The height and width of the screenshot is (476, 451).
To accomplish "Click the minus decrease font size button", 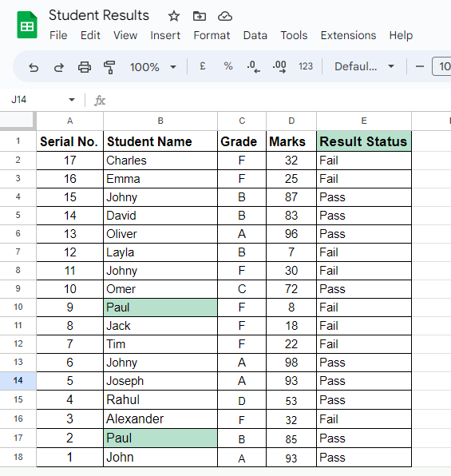I will [419, 66].
